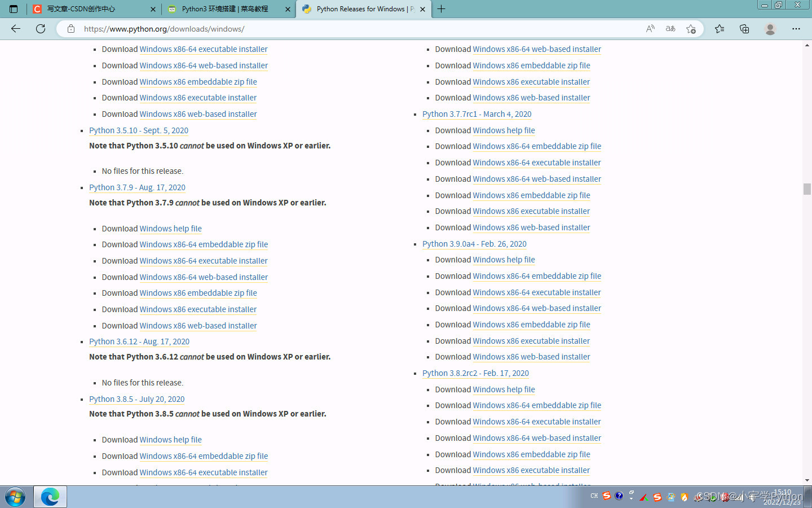Download Windows help file for Python 3.7.9
Viewport: 812px width, 508px height.
point(171,229)
